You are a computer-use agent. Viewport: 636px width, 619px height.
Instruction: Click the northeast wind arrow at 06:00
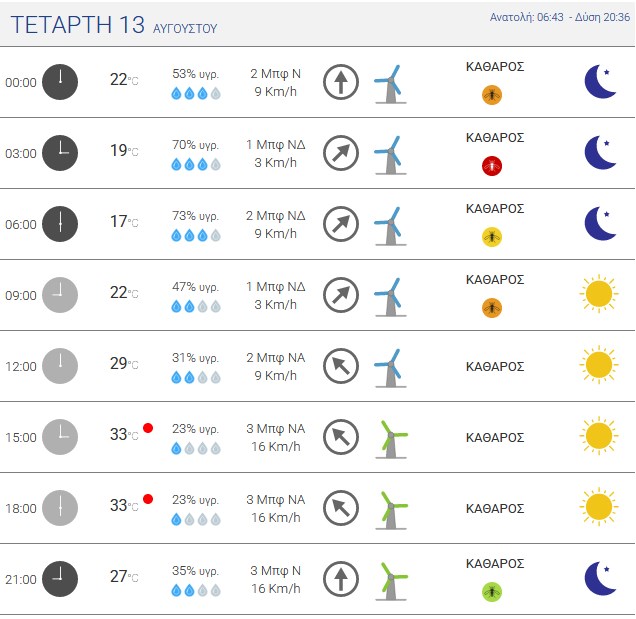tap(341, 224)
